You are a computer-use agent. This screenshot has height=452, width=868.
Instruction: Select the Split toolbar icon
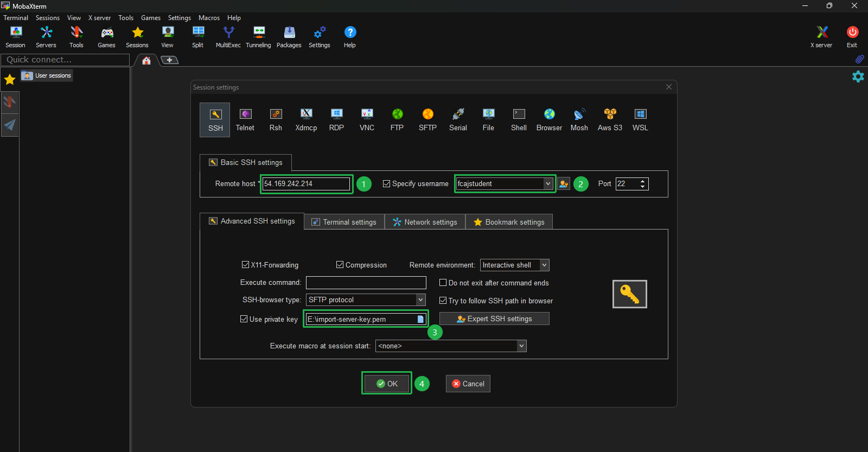(x=198, y=37)
